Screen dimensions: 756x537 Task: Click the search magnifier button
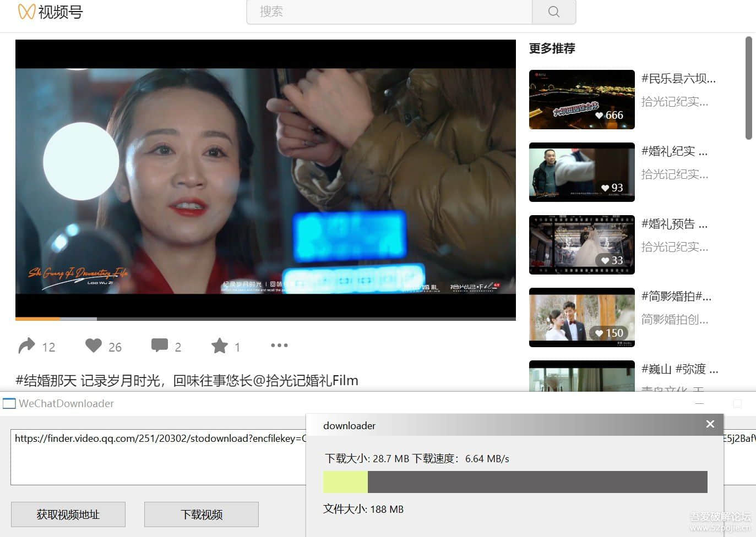click(x=554, y=12)
